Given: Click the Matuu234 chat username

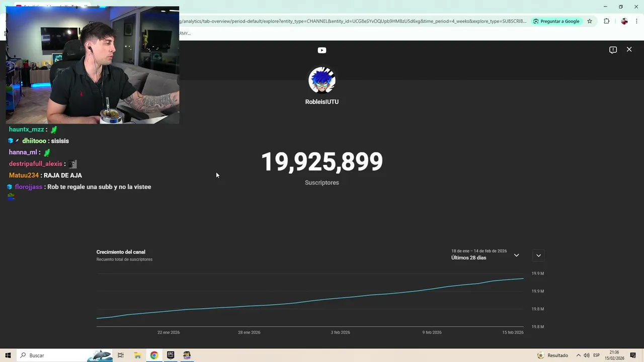Looking at the screenshot, I should [x=24, y=175].
